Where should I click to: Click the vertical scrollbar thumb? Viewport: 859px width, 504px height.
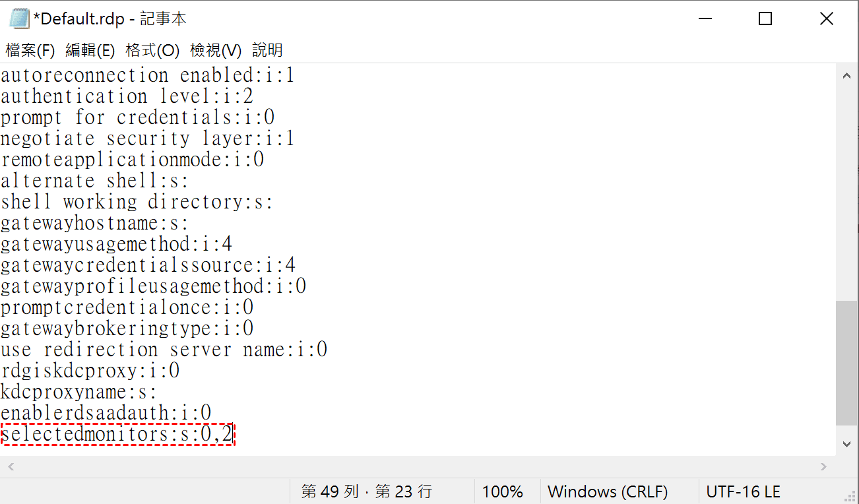coord(846,363)
